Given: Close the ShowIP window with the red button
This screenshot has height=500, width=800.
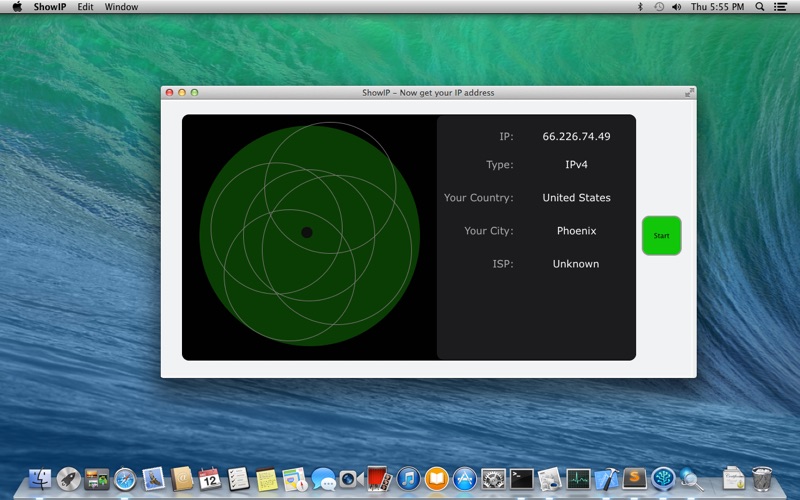Looking at the screenshot, I should [169, 92].
